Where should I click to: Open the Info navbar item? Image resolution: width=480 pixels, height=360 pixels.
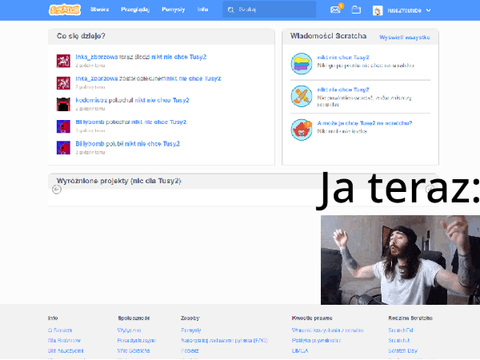[x=202, y=9]
